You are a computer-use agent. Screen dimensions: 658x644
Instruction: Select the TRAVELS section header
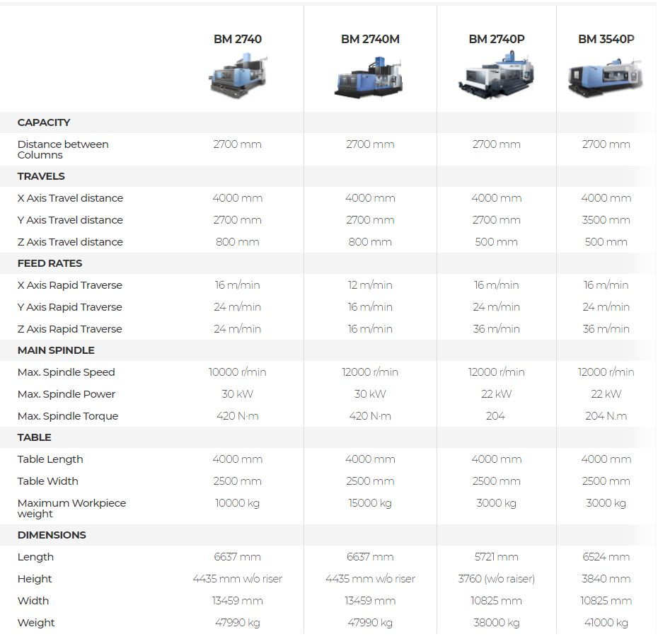click(x=41, y=176)
